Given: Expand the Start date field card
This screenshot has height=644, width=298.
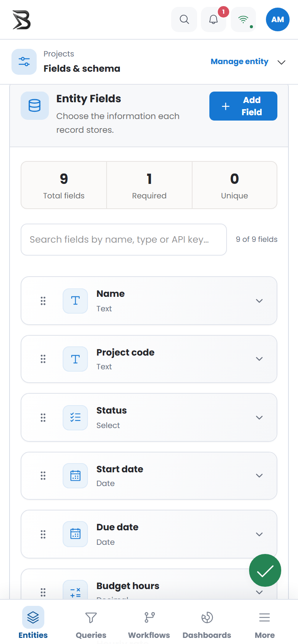Looking at the screenshot, I should [x=259, y=476].
